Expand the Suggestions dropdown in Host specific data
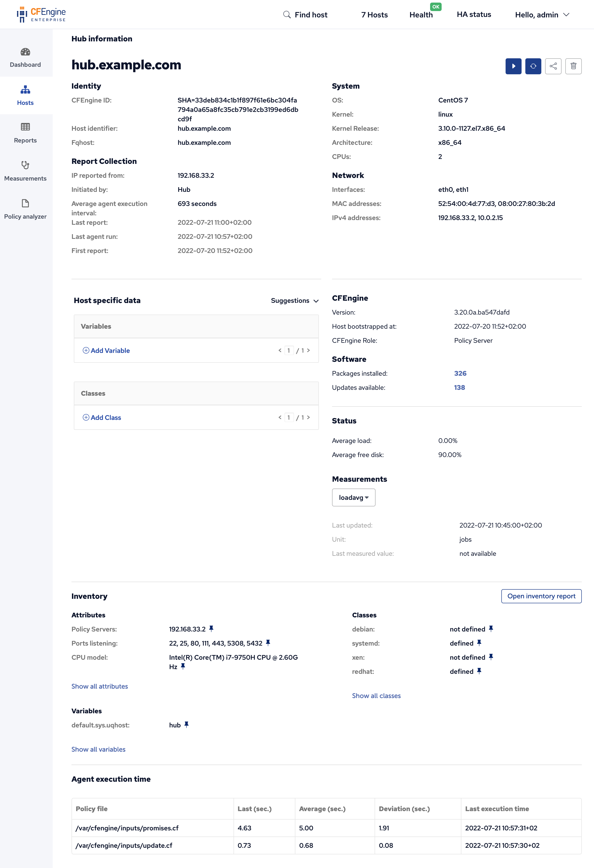The image size is (594, 868). coord(295,301)
